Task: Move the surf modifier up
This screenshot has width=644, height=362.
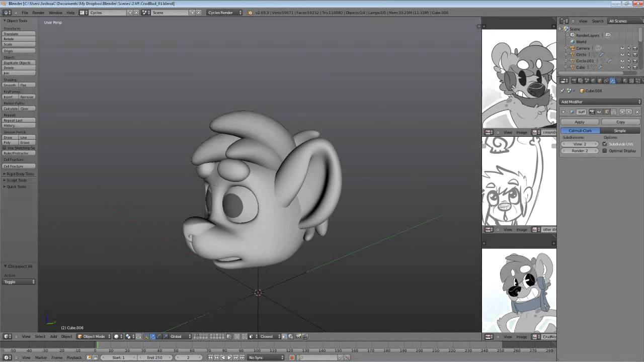Action: pos(622,112)
